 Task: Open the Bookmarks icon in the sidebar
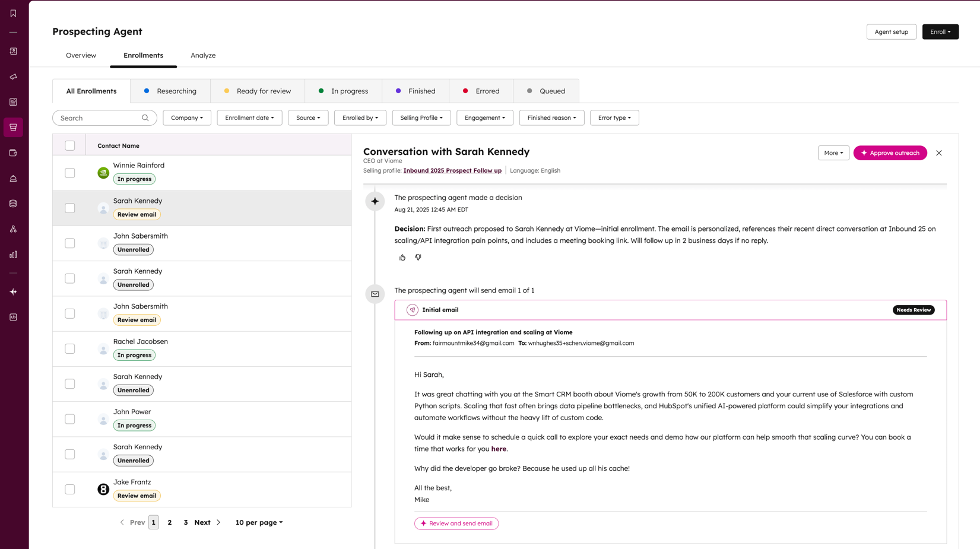[13, 12]
